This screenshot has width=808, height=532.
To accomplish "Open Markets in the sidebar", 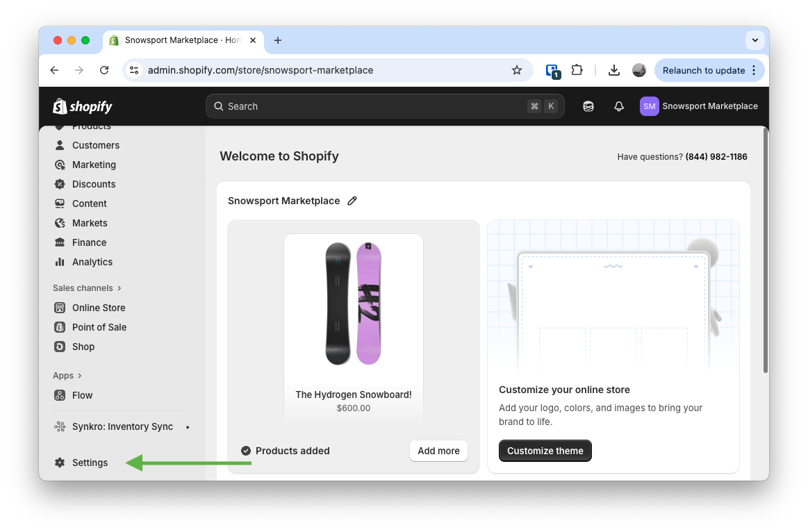I will (90, 223).
